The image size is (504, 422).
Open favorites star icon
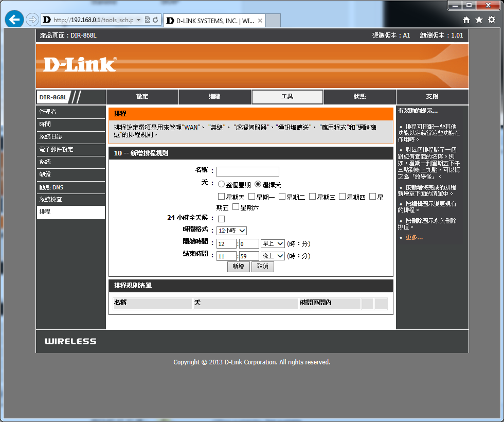coord(479,20)
